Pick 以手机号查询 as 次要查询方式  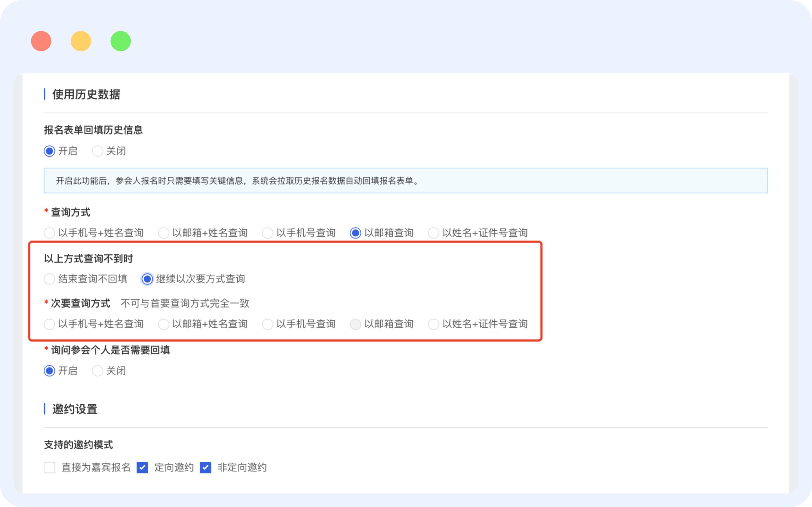point(267,324)
